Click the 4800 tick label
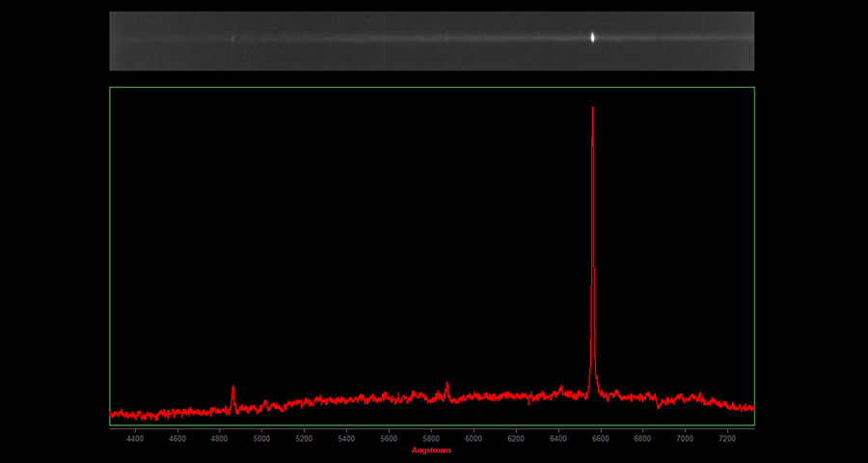The image size is (868, 463). coord(219,438)
